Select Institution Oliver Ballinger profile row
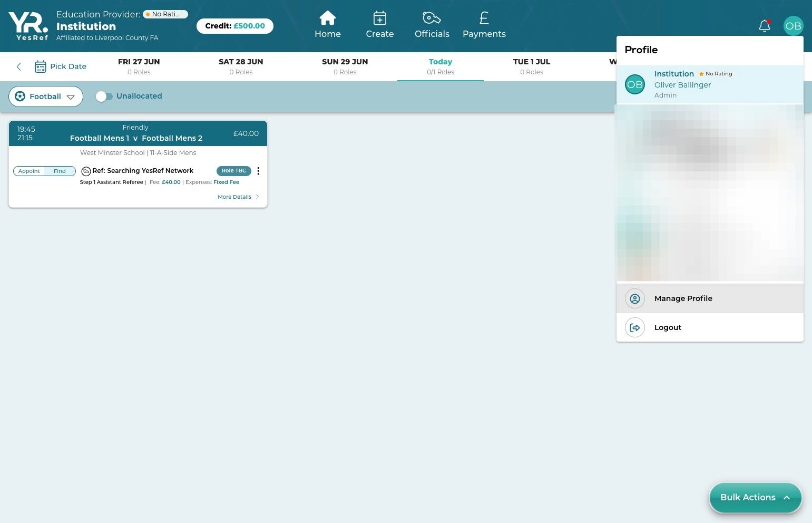 click(x=710, y=84)
